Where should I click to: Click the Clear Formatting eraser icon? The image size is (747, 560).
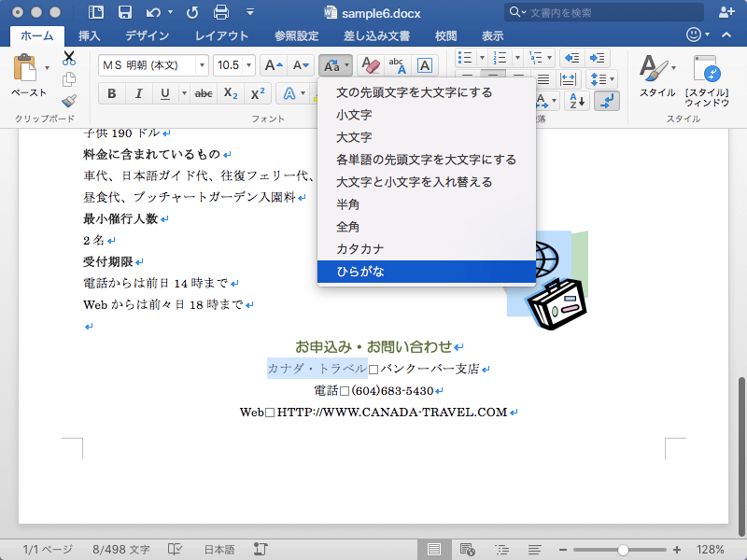pyautogui.click(x=370, y=65)
